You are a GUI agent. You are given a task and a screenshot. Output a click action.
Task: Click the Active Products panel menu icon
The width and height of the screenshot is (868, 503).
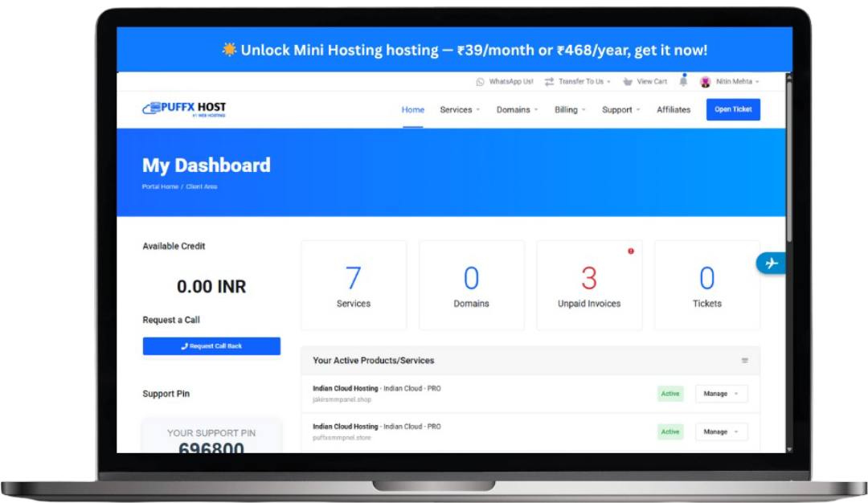[744, 360]
